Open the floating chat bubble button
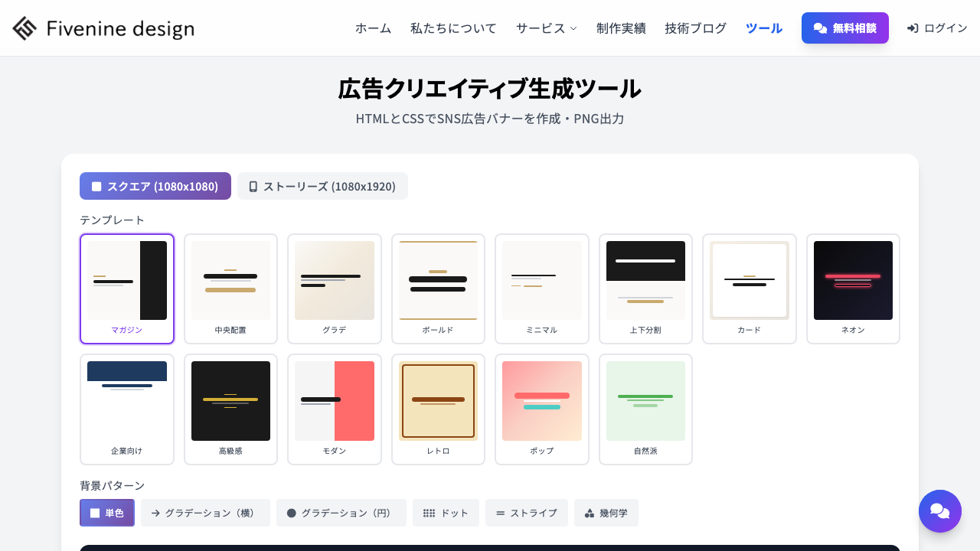The image size is (980, 551). pyautogui.click(x=939, y=511)
